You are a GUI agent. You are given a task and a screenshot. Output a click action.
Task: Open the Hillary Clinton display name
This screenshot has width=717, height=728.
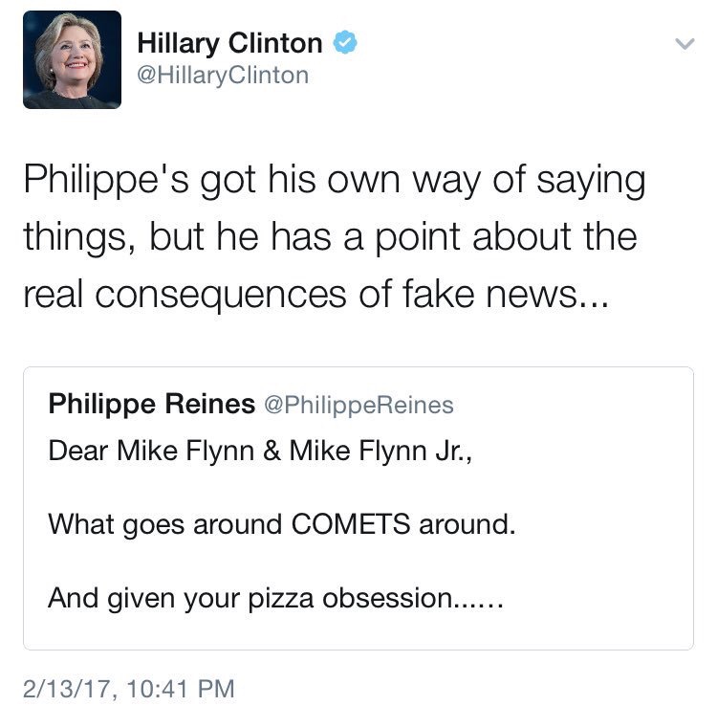point(229,43)
